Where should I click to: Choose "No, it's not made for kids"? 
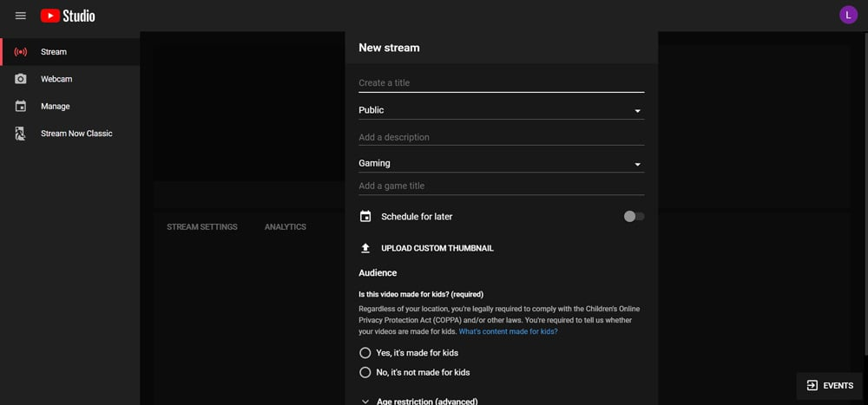pyautogui.click(x=365, y=372)
